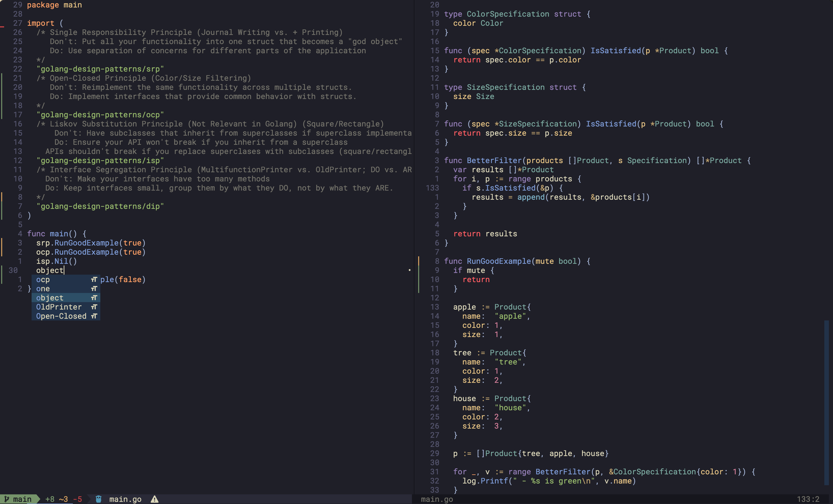Choose 'OldPrinter' in the autocomplete list
The width and height of the screenshot is (833, 504).
[x=59, y=307]
